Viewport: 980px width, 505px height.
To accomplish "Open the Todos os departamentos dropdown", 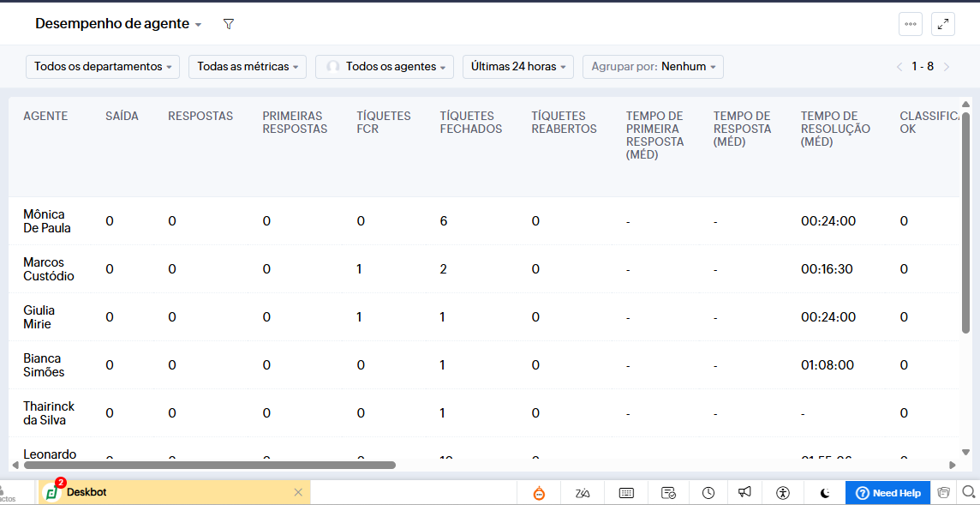I will pyautogui.click(x=103, y=67).
